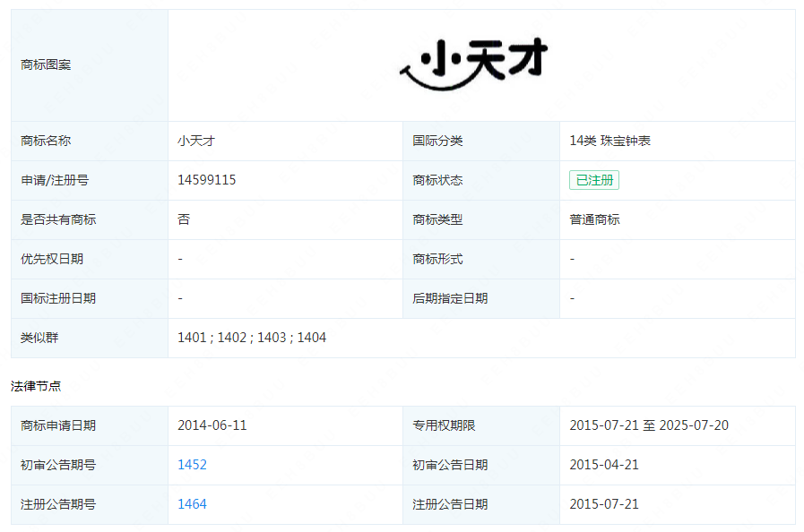Viewport: 804px width, 532px height.
Task: Click the 注册公告日期 label
Action: coord(450,505)
